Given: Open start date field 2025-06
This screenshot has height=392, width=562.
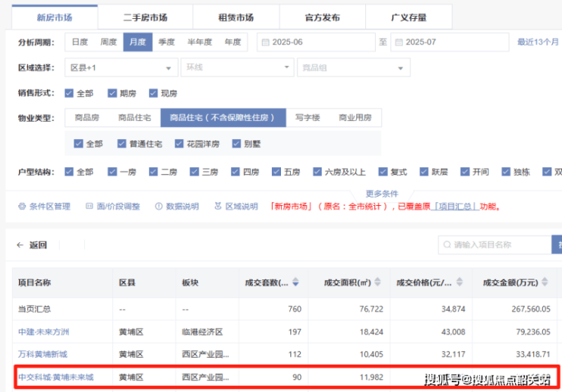Looking at the screenshot, I should pyautogui.click(x=316, y=42).
